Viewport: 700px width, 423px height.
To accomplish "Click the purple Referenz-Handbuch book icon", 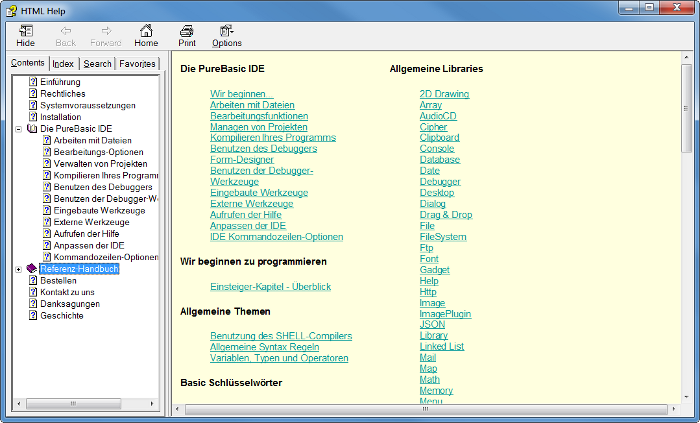I will pos(32,269).
